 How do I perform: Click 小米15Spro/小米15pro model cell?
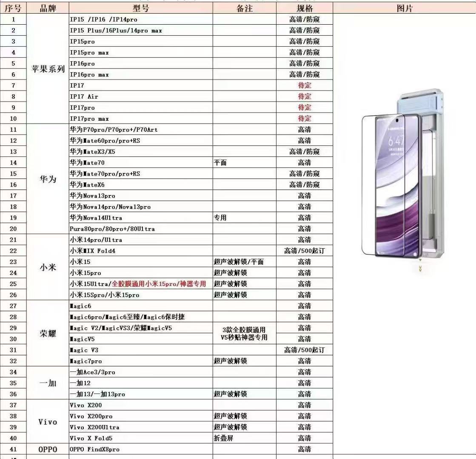141,295
